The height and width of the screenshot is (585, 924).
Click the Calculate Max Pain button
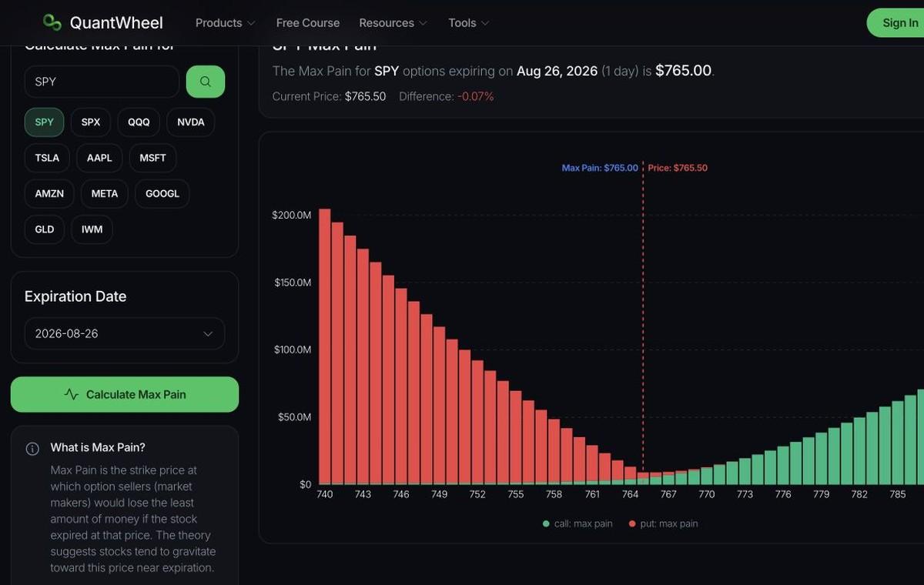[x=125, y=394]
